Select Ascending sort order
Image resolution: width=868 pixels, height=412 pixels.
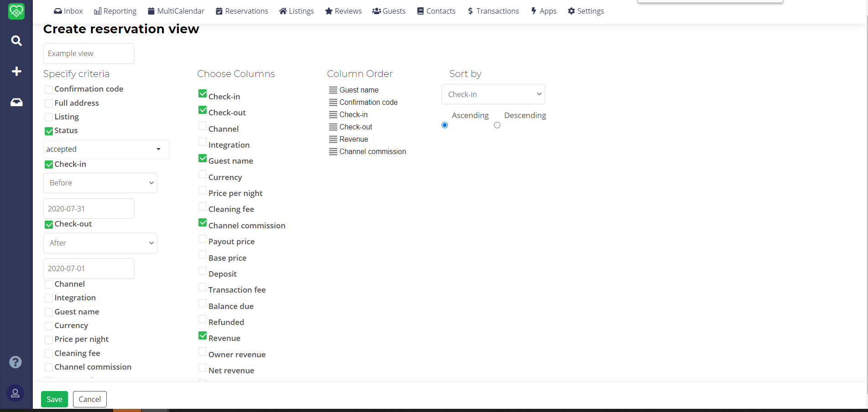445,125
